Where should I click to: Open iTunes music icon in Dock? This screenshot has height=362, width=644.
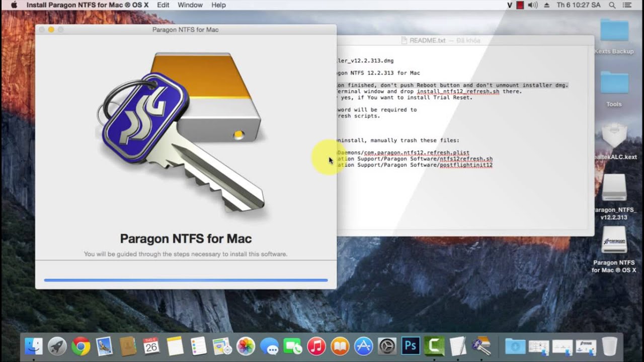point(316,346)
